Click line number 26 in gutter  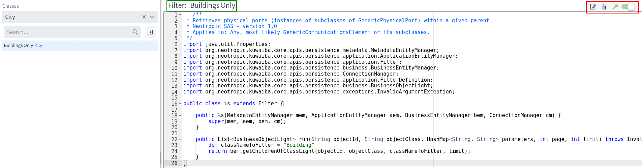tap(174, 163)
